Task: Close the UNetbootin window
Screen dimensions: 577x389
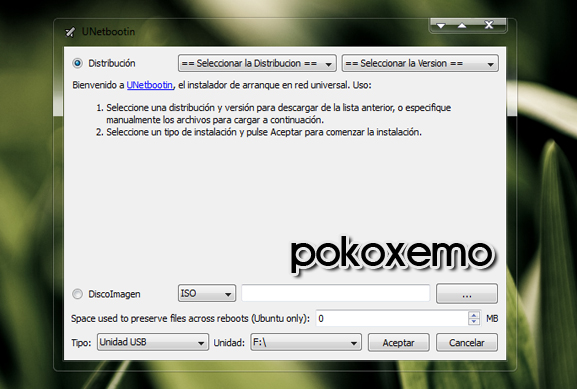Action: click(489, 25)
